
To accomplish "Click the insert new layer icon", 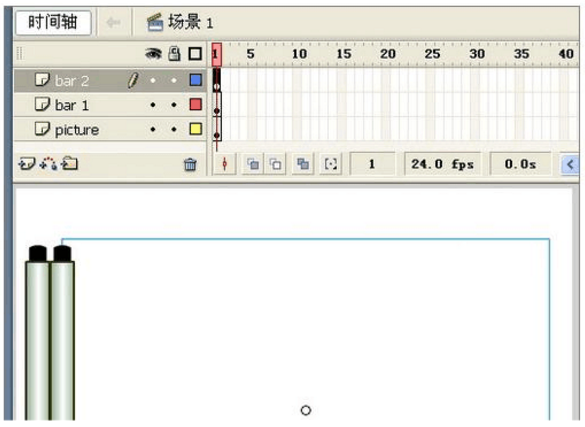I will tap(27, 163).
